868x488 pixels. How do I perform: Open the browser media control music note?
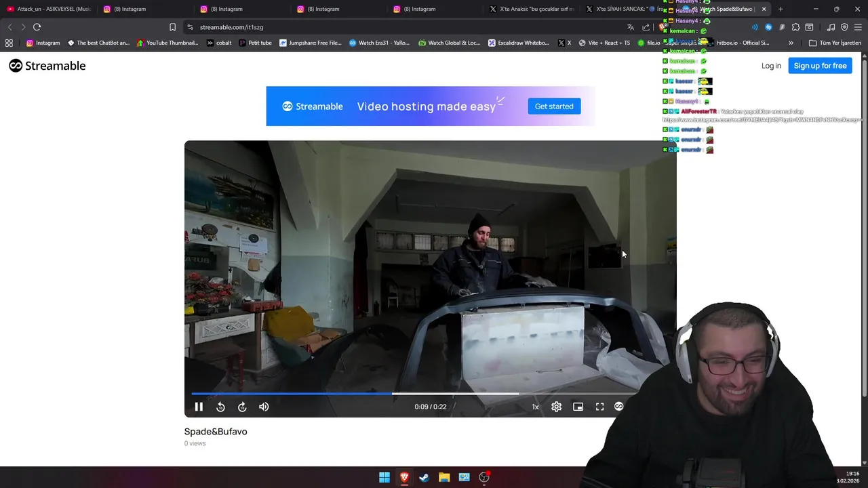[831, 27]
